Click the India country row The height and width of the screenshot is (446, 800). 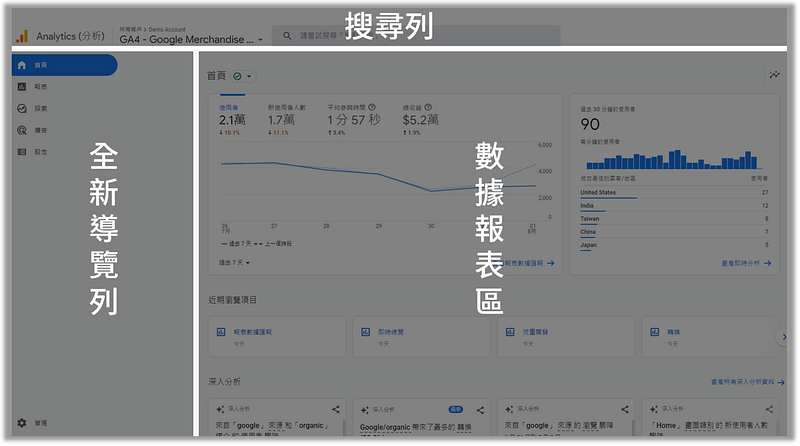pyautogui.click(x=674, y=206)
